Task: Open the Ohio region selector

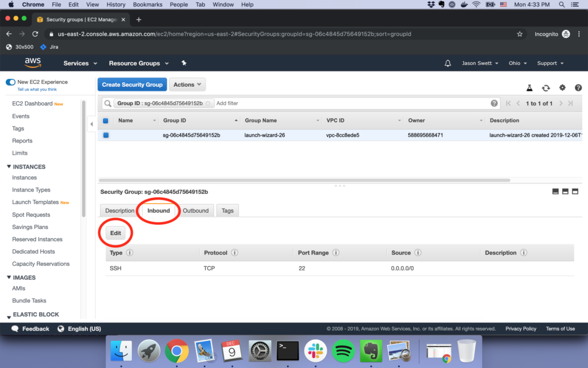Action: point(518,63)
